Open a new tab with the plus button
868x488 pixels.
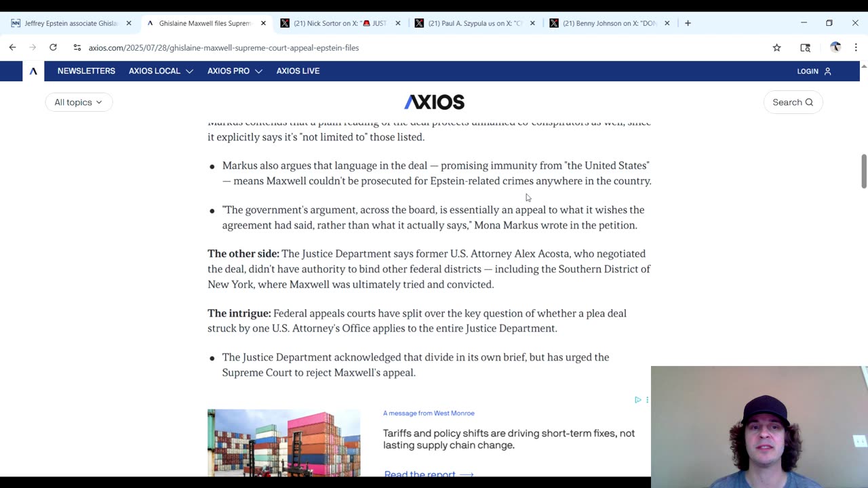pos(688,23)
